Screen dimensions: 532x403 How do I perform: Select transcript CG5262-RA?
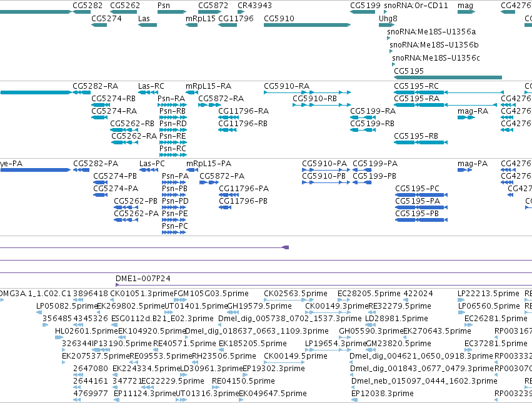pos(124,142)
